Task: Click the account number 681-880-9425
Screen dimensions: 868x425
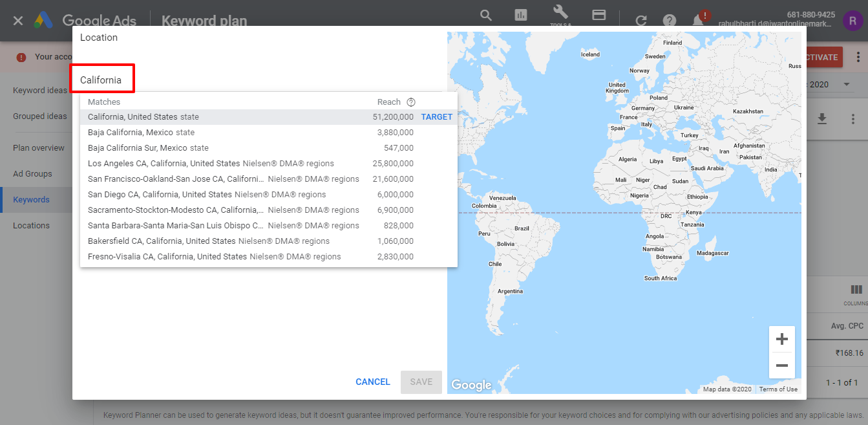Action: point(811,14)
